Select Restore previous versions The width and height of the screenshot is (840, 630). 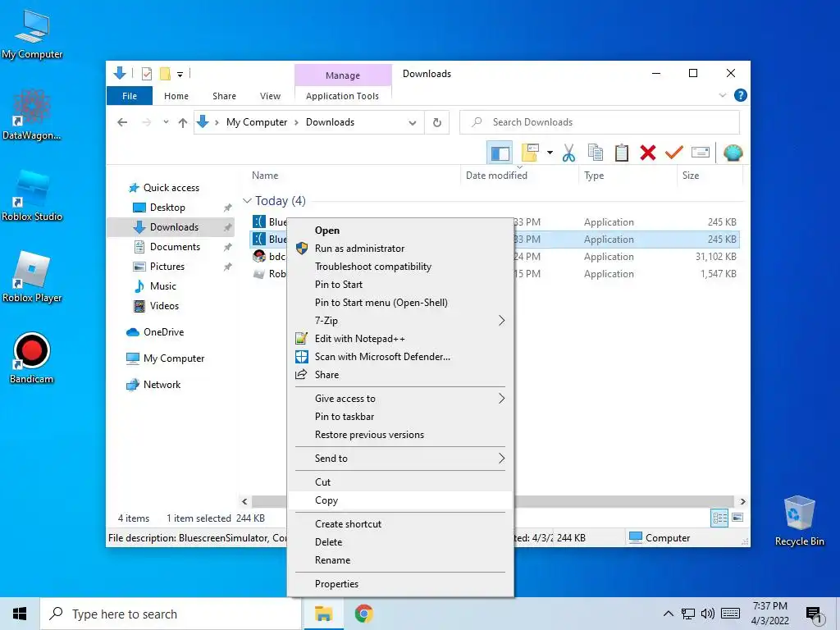[400, 435]
